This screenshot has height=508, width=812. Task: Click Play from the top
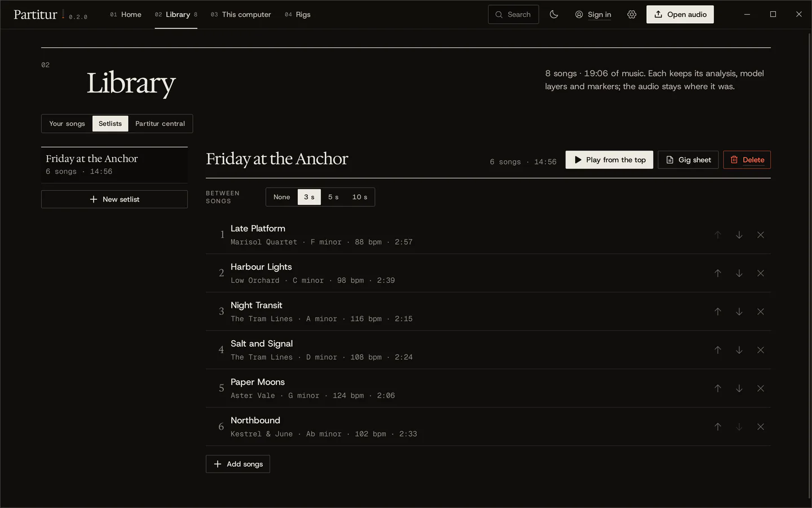610,160
